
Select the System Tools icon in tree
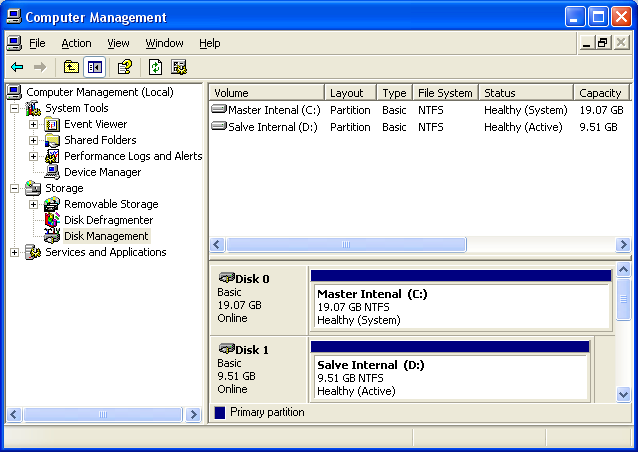[x=33, y=108]
